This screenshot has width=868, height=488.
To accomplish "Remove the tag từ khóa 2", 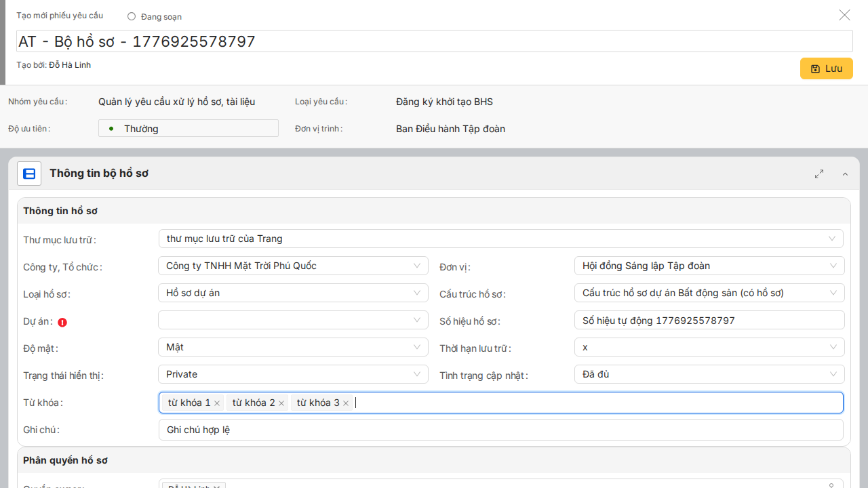I will coord(281,403).
